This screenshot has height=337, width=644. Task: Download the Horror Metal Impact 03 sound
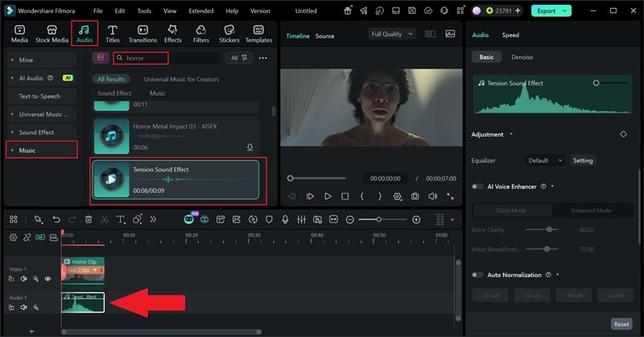pyautogui.click(x=250, y=147)
